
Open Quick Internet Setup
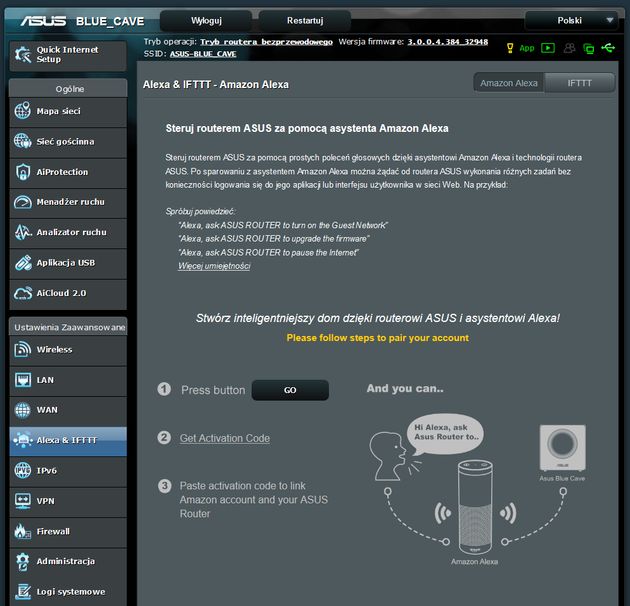tap(68, 55)
